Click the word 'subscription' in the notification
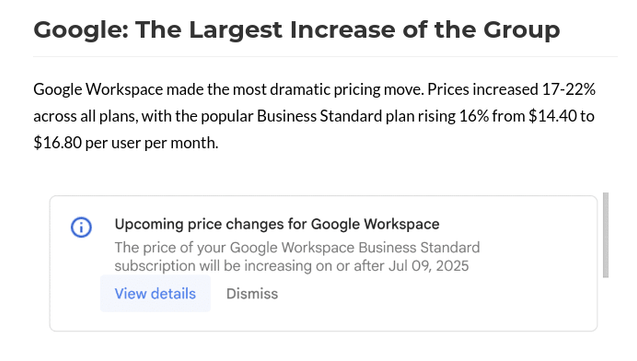637x361 pixels. coord(155,266)
